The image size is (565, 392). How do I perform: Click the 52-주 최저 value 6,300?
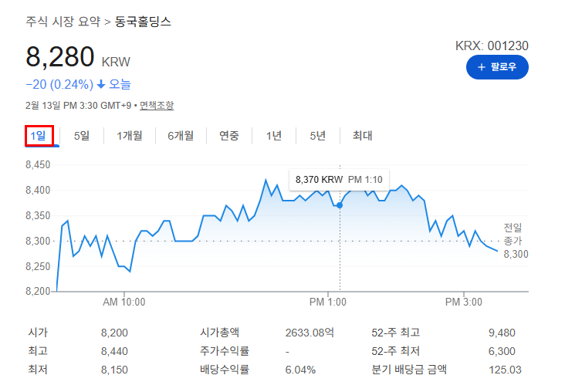click(x=502, y=351)
